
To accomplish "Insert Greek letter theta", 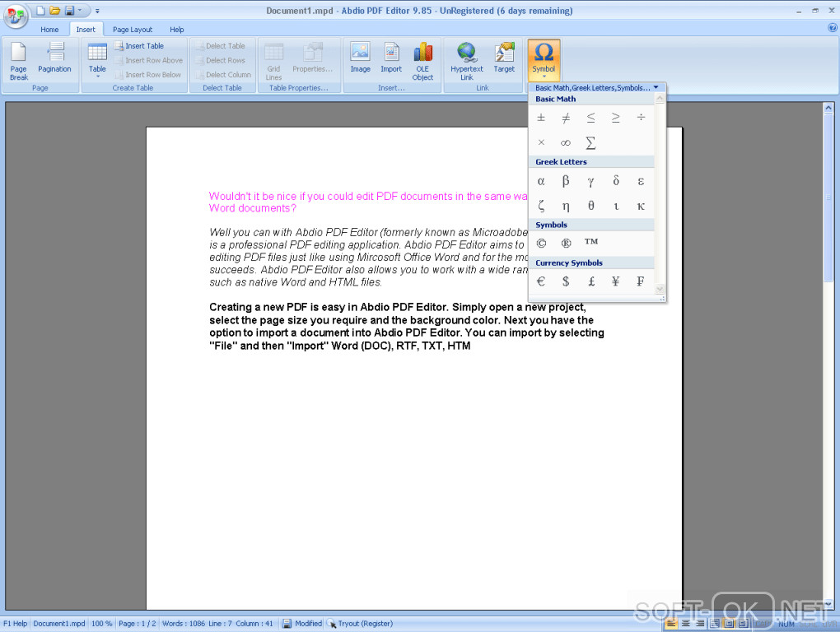I will [x=591, y=206].
